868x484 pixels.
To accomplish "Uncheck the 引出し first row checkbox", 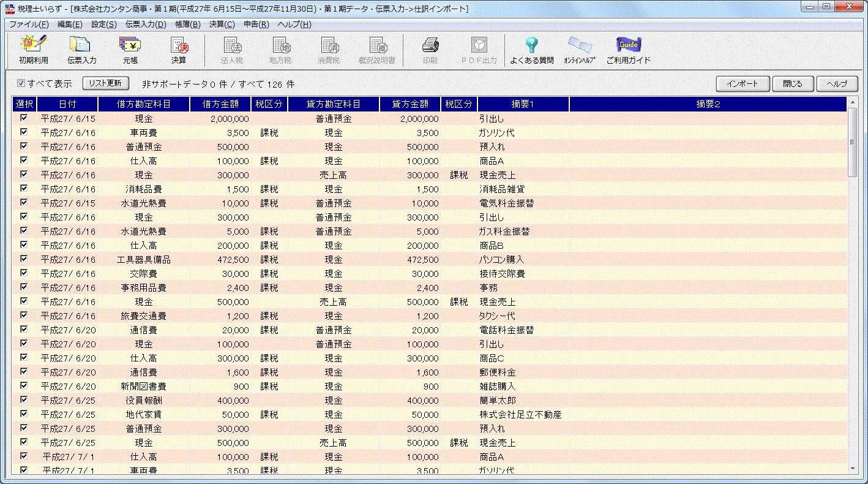I will tap(24, 118).
